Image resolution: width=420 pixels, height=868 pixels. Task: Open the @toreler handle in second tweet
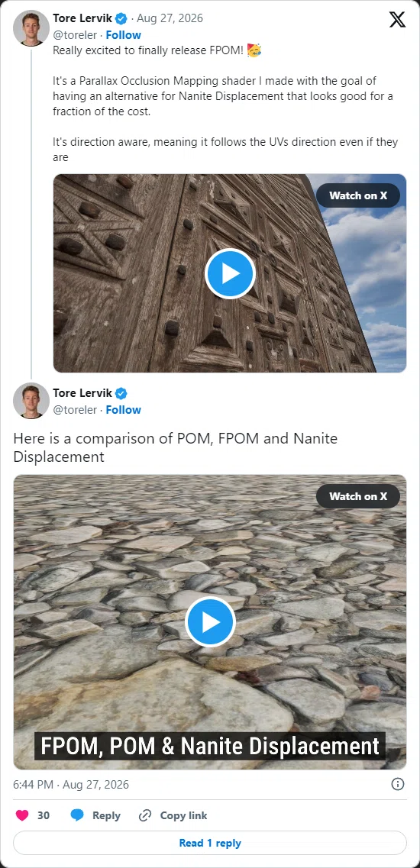[x=75, y=410]
